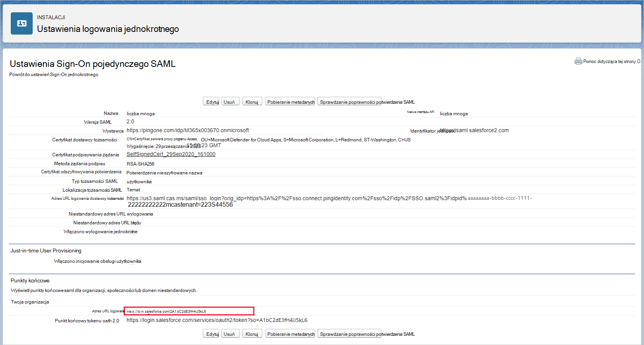Click the 'Ustawienia logowania jednokrotnego' page title
The height and width of the screenshot is (345, 644).
coord(108,29)
